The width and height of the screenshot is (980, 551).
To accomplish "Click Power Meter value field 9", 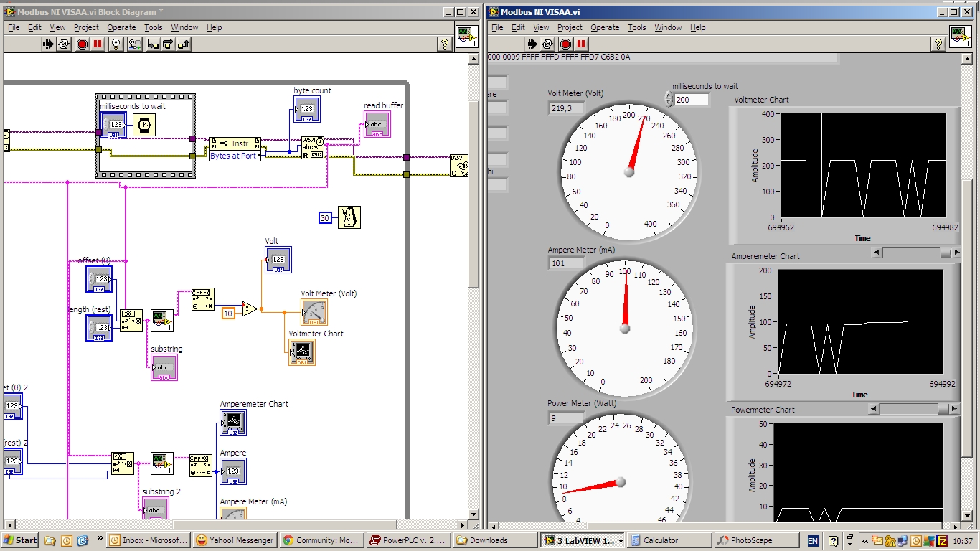I will [567, 418].
